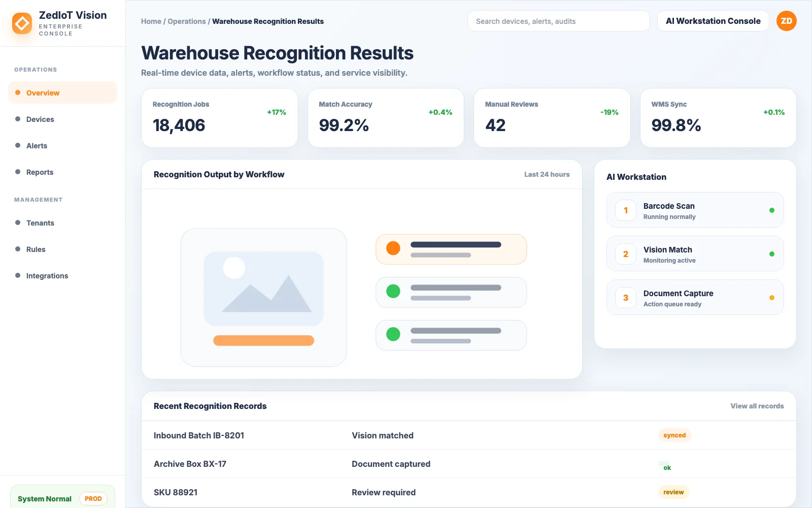Click the Recognition Jobs stat card
Image resolution: width=812 pixels, height=508 pixels.
click(x=219, y=118)
